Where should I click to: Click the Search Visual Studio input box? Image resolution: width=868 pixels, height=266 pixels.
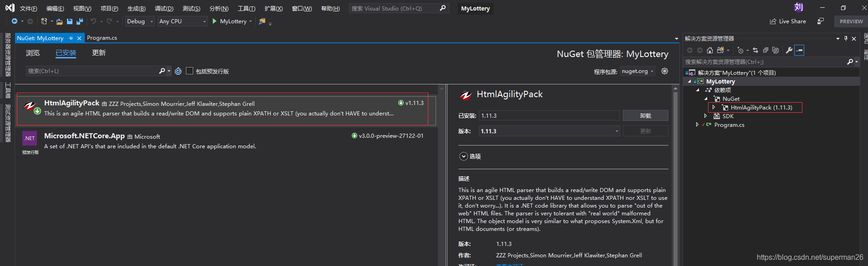coord(395,8)
